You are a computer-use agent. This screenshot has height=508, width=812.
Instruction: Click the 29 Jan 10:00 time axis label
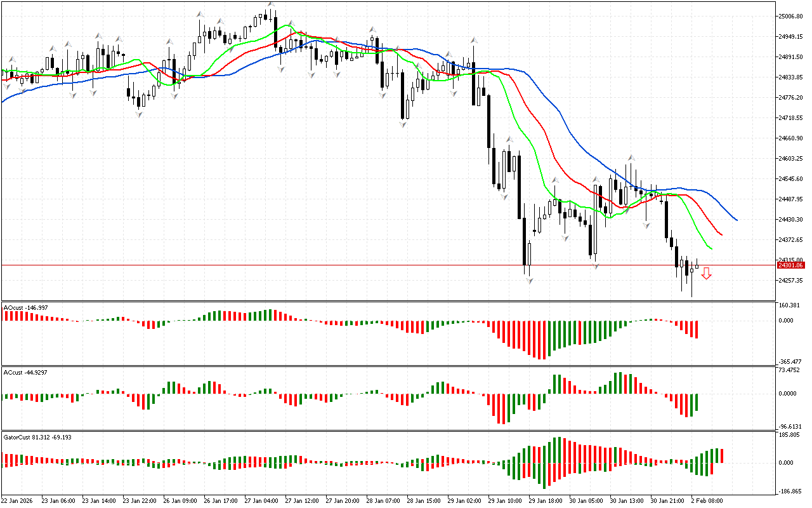click(x=504, y=500)
